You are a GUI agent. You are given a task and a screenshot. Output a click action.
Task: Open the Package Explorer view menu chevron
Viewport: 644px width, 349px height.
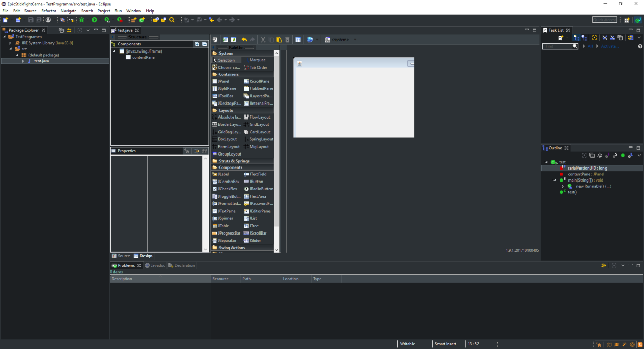click(x=88, y=30)
